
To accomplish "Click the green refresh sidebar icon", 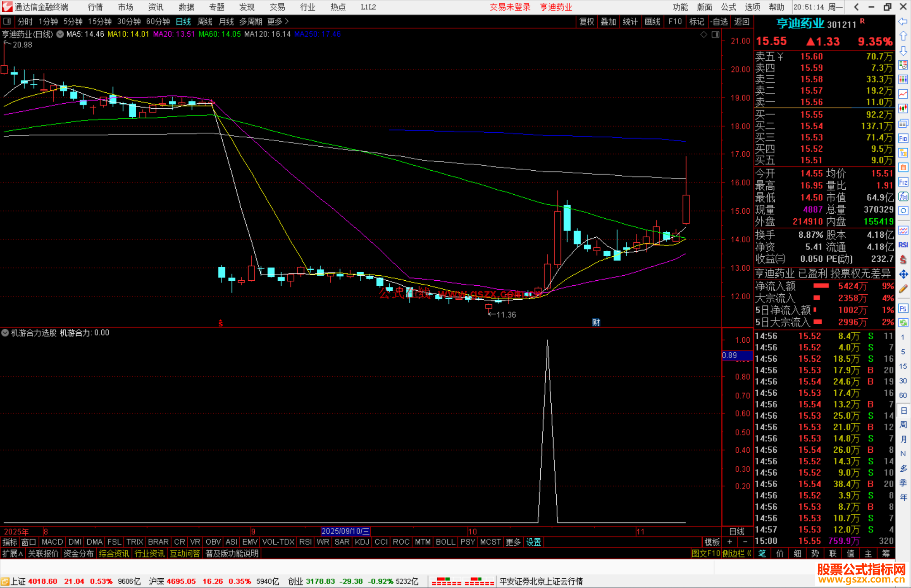I will click(903, 323).
